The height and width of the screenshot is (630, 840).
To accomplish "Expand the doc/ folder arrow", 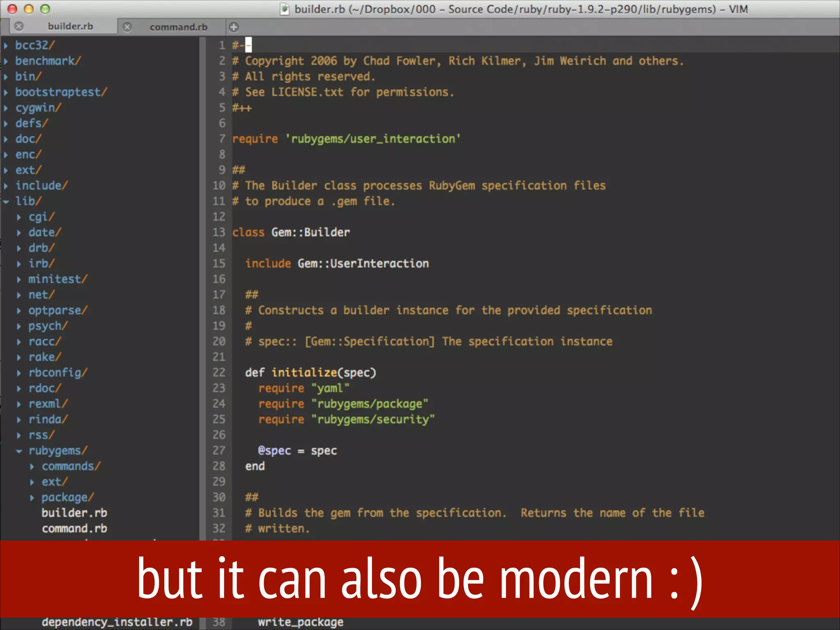I will (x=6, y=139).
